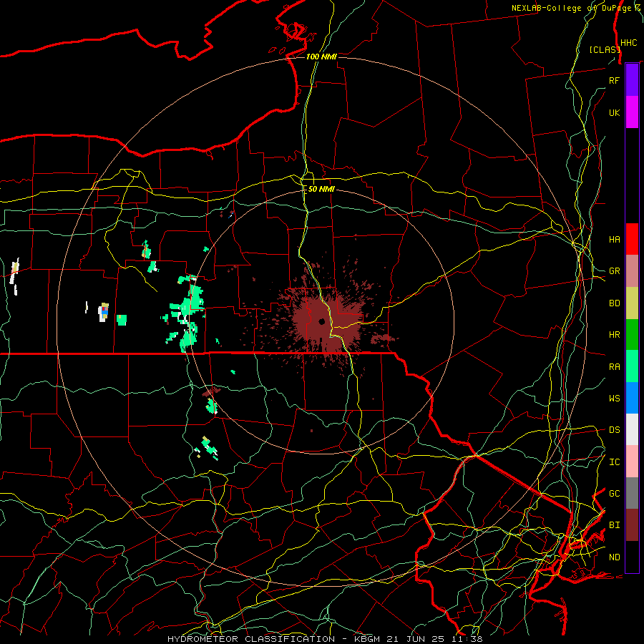Click the UK magenta legend swatch
The height and width of the screenshot is (644, 644).
point(632,112)
